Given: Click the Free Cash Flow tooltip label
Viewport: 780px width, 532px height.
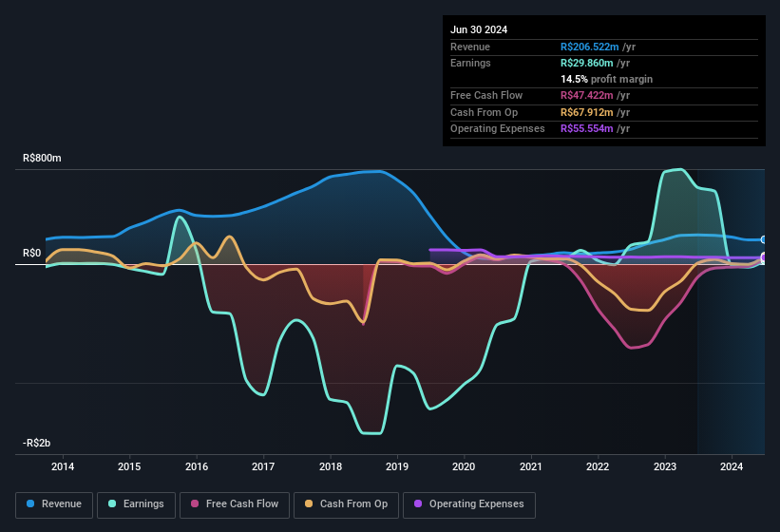Looking at the screenshot, I should click(486, 95).
